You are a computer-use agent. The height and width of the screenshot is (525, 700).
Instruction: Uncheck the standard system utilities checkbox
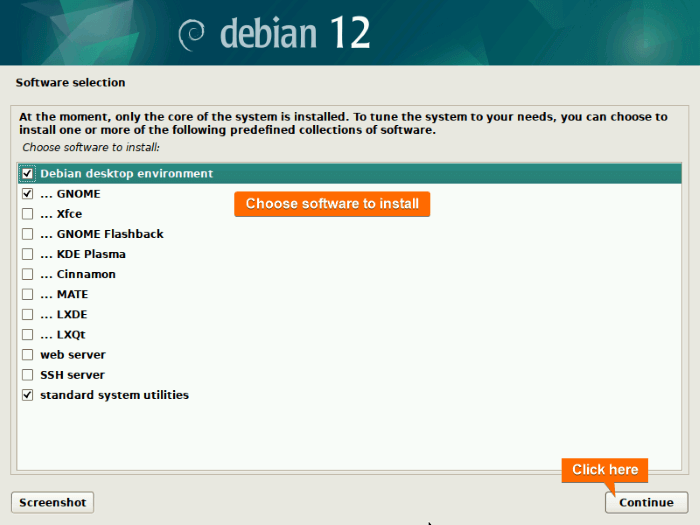coord(27,395)
